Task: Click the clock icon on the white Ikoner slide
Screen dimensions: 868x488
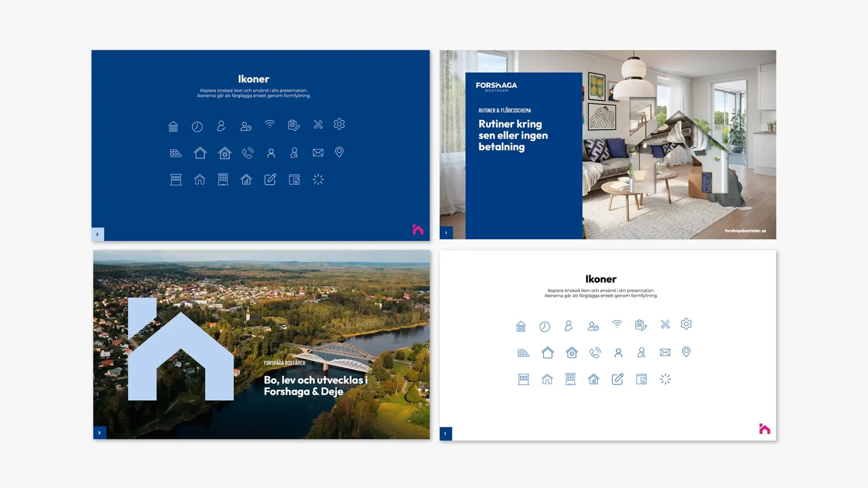Action: coord(545,327)
